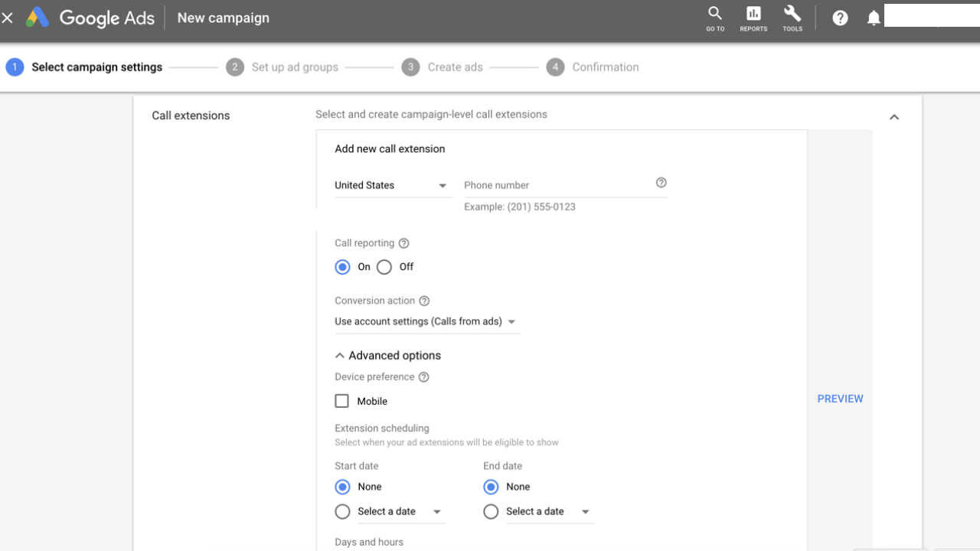This screenshot has height=551, width=980.
Task: Open End date Select a date dropdown
Action: click(x=549, y=511)
